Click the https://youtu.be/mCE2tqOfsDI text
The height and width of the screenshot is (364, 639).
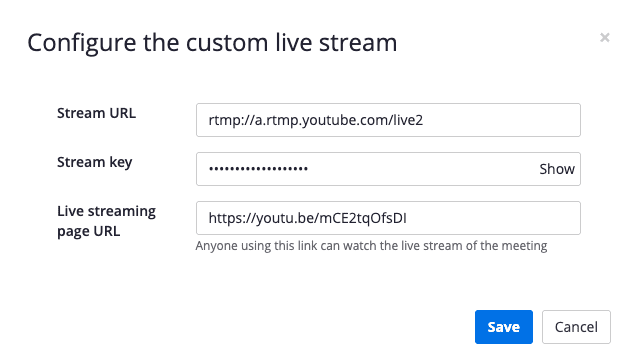coord(308,218)
